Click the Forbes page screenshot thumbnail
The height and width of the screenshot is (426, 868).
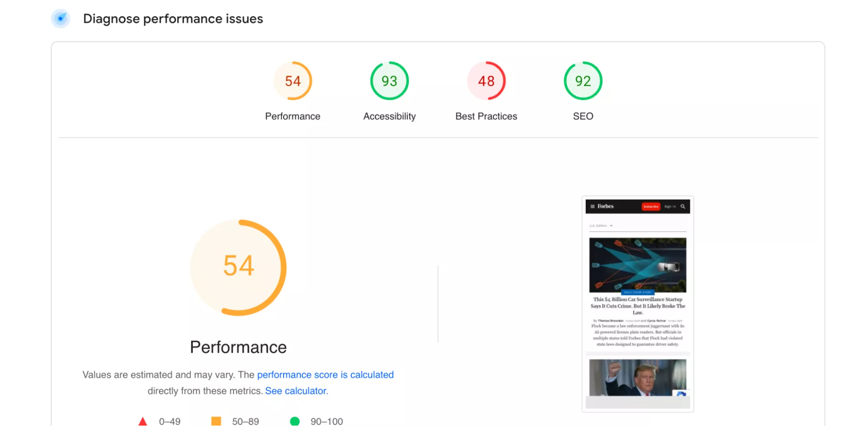coord(638,304)
